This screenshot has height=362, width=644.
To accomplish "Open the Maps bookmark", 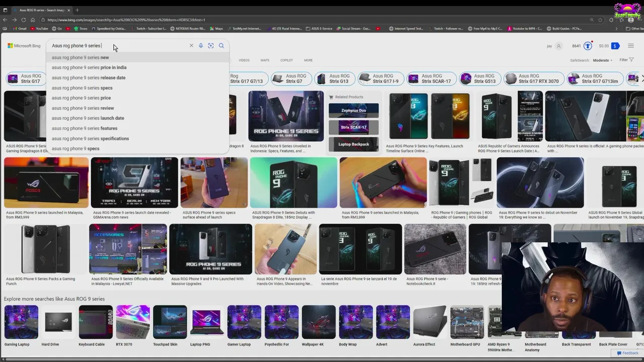I will pos(216,29).
